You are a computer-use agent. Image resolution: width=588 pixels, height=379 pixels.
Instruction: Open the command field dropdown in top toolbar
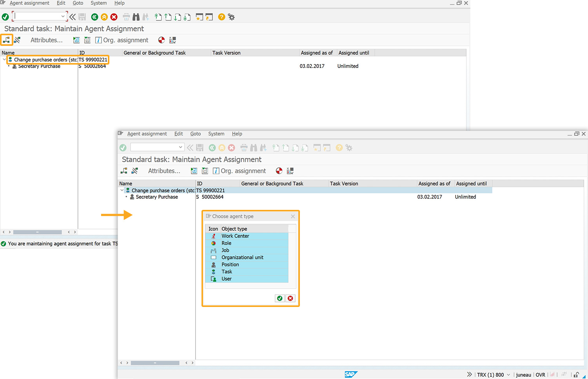click(x=63, y=16)
